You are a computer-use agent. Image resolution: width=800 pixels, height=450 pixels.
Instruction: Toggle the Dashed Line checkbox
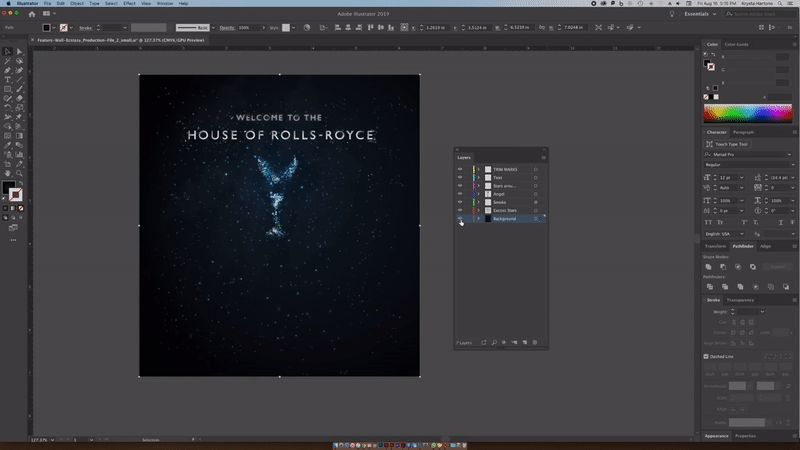point(706,357)
